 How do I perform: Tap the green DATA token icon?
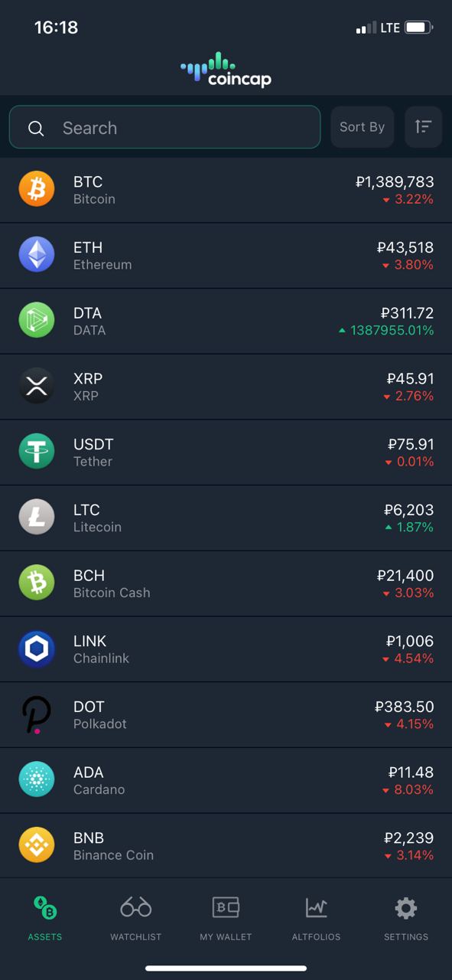click(x=37, y=321)
